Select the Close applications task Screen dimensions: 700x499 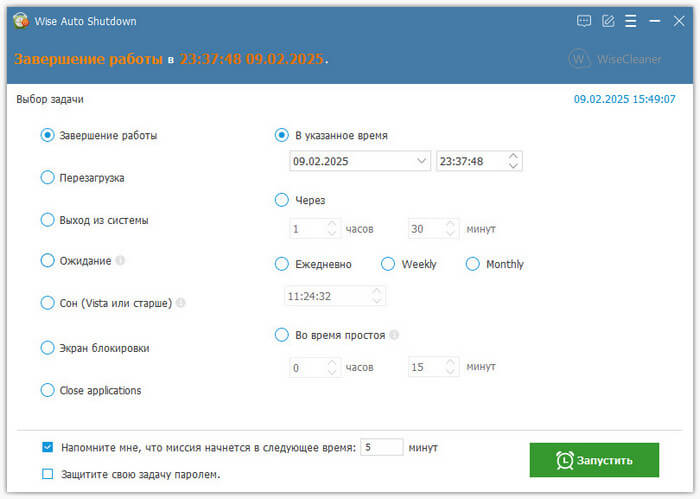[x=47, y=390]
